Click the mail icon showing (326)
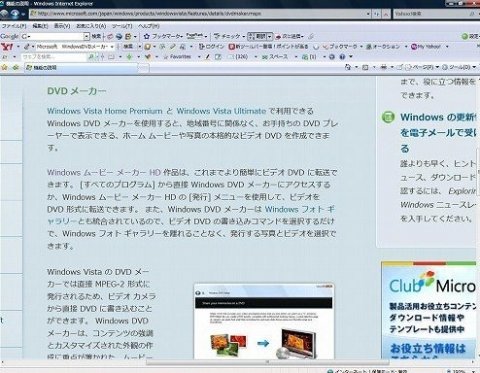Screen dimensions: 480x373 [238, 57]
